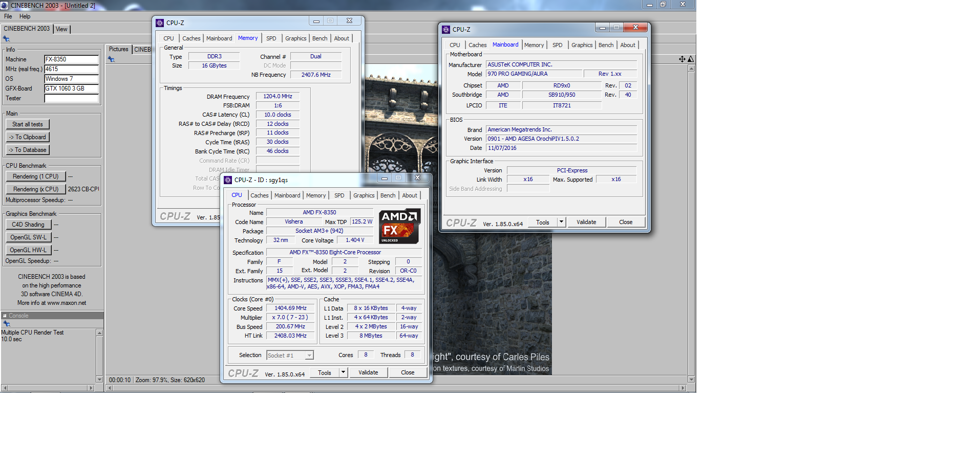Click the CPU-Z ID sgy1qs window icon
Screen dimensions: 980x466
(x=228, y=180)
